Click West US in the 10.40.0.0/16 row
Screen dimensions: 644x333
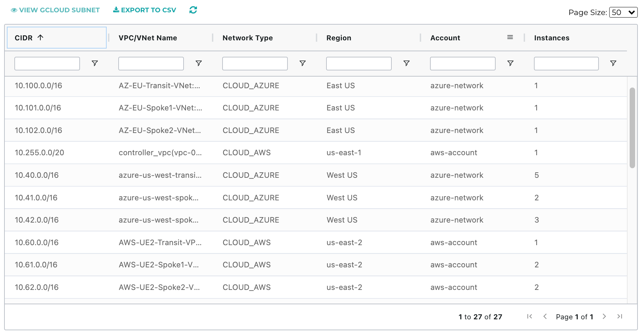[342, 175]
